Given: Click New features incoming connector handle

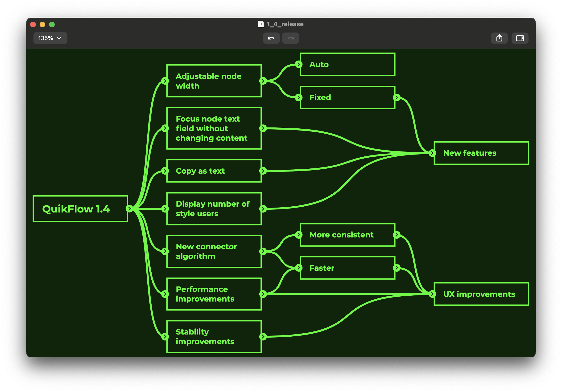Looking at the screenshot, I should pos(433,153).
